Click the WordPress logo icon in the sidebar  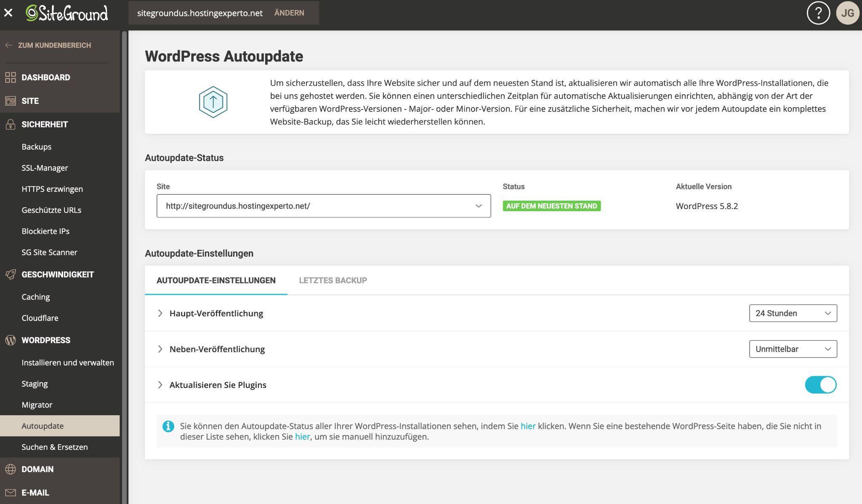pos(11,340)
